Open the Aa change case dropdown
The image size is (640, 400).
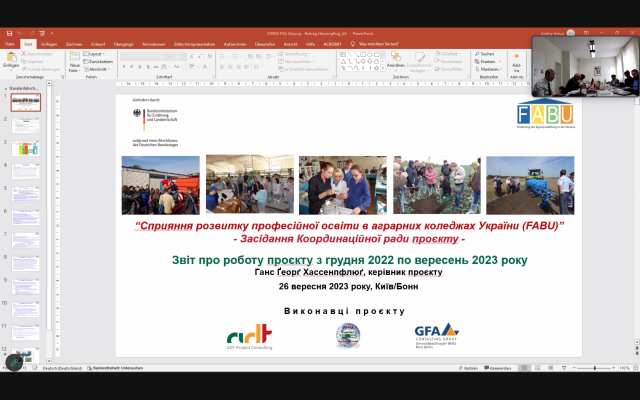click(177, 67)
